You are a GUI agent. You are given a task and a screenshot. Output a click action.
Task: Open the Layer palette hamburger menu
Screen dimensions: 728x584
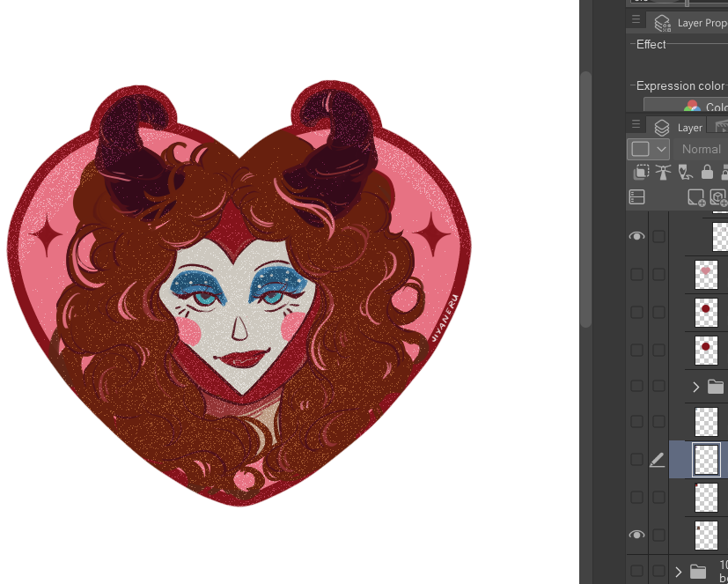(636, 124)
